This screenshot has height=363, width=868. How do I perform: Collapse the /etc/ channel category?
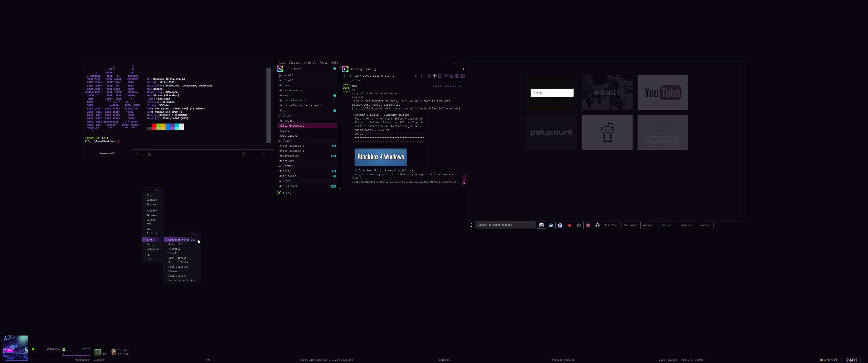coord(280,115)
